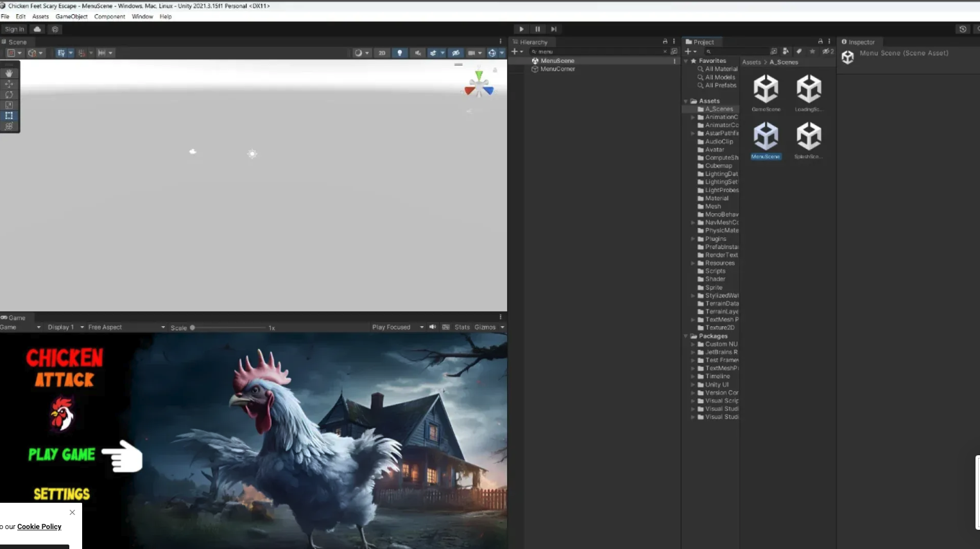The width and height of the screenshot is (980, 549).
Task: Open the Cookie Policy link
Action: point(39,527)
